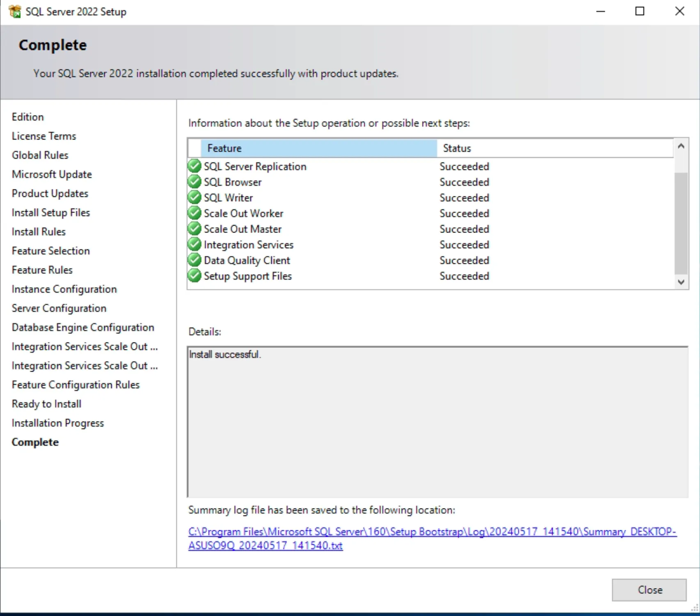Image resolution: width=700 pixels, height=616 pixels.
Task: Click the green check icon beside SQL Browser
Action: pos(194,182)
